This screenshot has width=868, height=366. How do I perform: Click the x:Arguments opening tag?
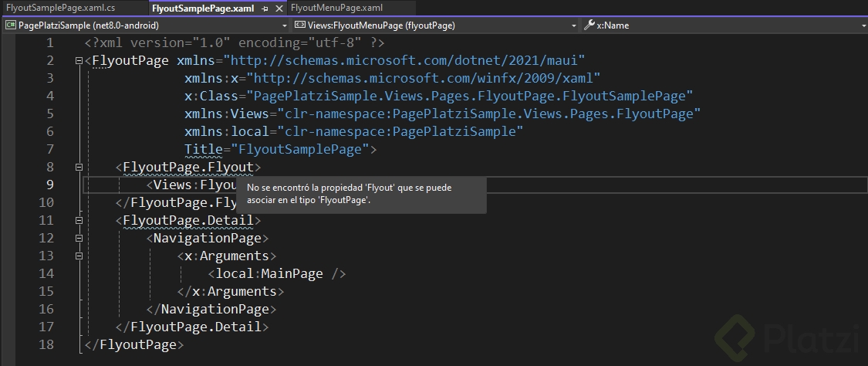tap(227, 256)
